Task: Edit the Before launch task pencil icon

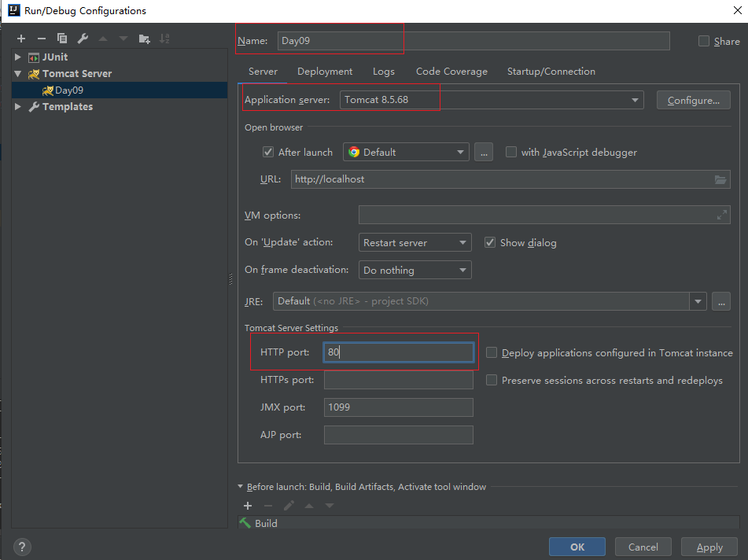Action: tap(289, 506)
